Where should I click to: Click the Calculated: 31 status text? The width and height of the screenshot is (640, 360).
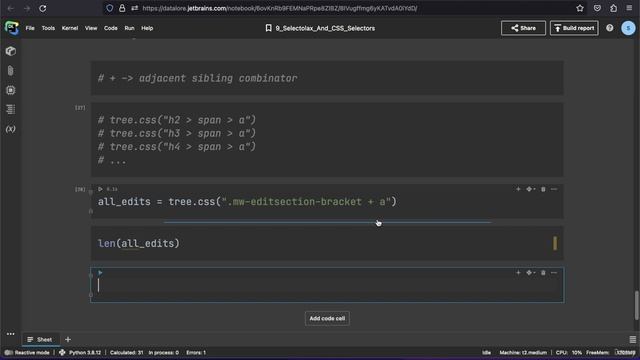pyautogui.click(x=127, y=352)
